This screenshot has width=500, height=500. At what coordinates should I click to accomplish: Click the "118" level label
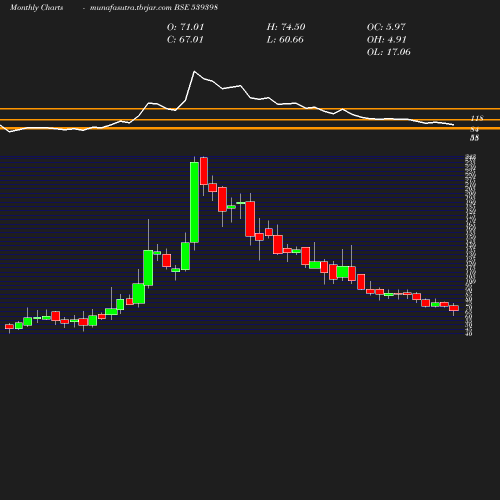pos(477,118)
